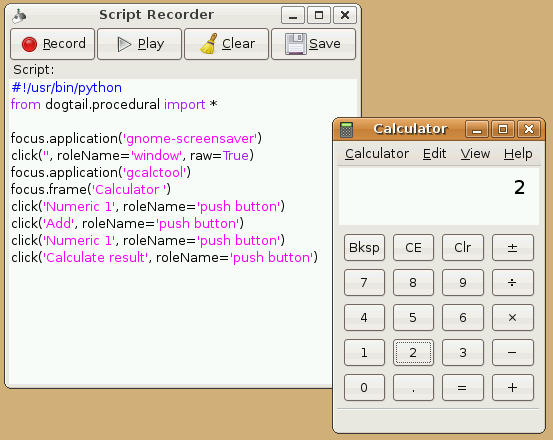
Task: Click the 9 key on the calculator
Action: [463, 282]
